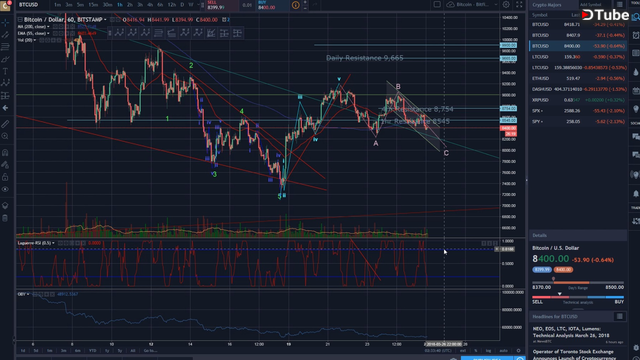Toggle log scale at chart bottom
Screen dimensions: 640x360
pos(489,351)
